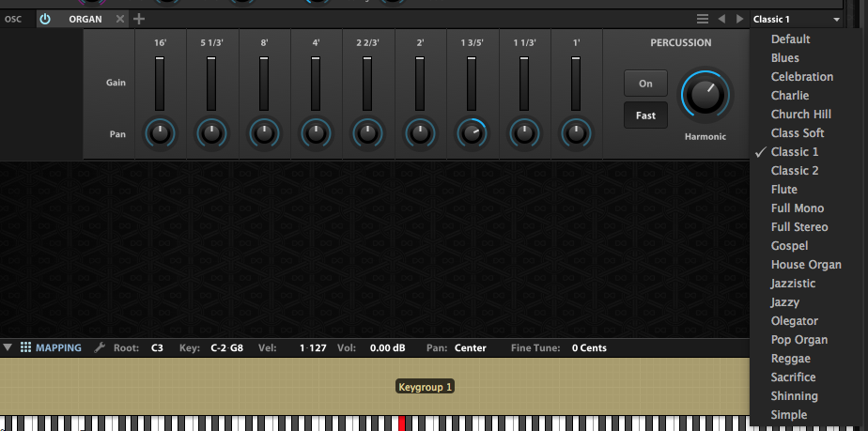Click the Vol value 0.00 dB

387,348
